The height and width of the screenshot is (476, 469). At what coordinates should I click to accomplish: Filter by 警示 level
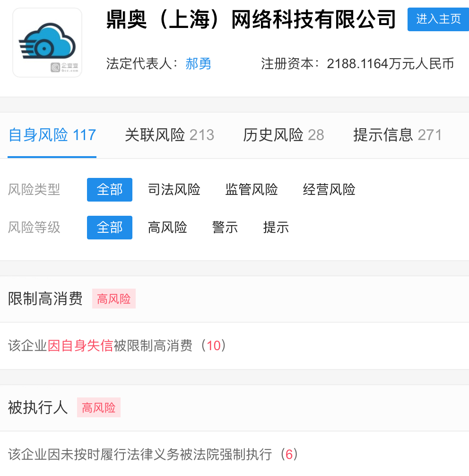pyautogui.click(x=225, y=228)
